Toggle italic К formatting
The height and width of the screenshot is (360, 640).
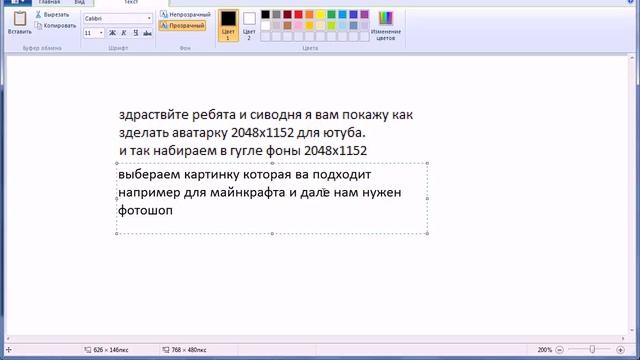pos(124,33)
